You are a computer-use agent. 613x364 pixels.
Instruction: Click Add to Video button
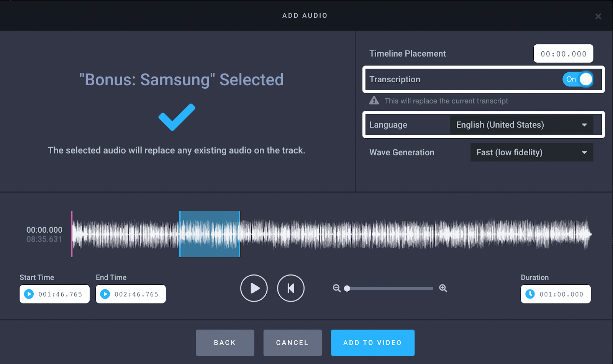(x=373, y=343)
